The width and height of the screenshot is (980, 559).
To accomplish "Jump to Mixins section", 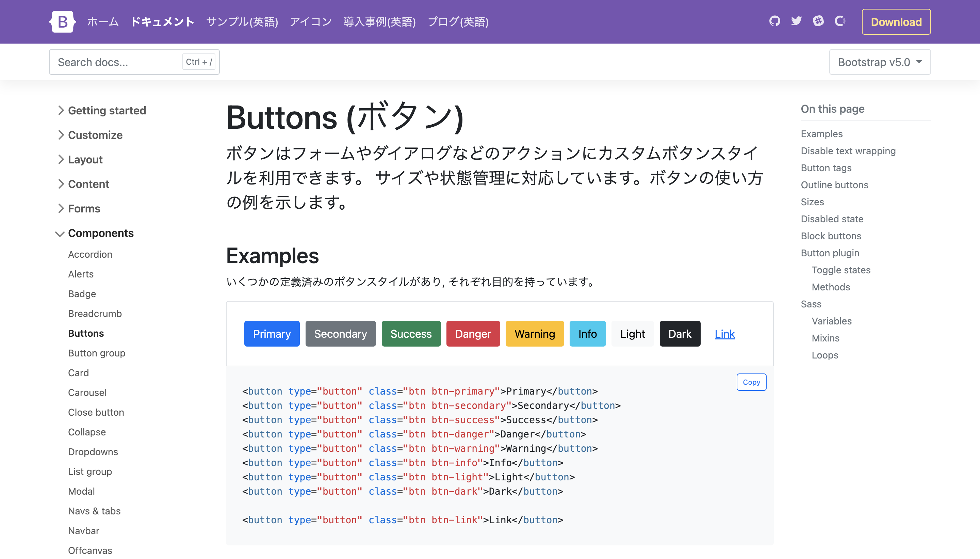I will 826,338.
